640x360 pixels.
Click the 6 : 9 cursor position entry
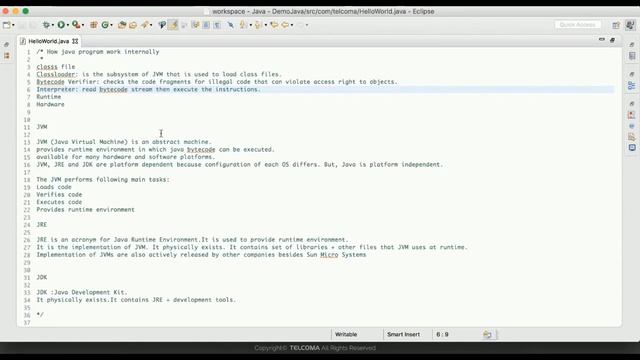(x=442, y=334)
